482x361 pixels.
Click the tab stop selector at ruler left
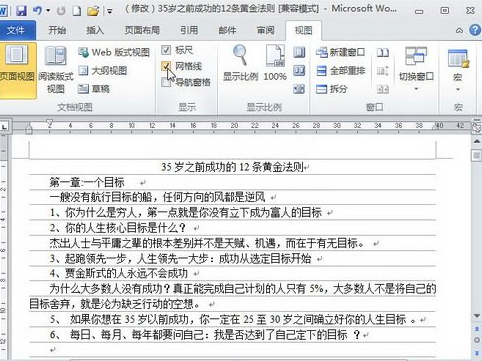click(4, 127)
